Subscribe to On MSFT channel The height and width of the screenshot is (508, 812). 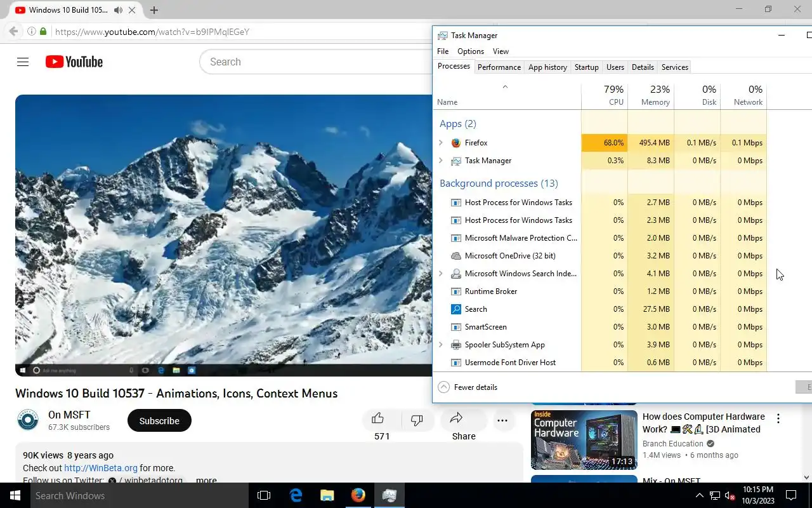pos(159,420)
